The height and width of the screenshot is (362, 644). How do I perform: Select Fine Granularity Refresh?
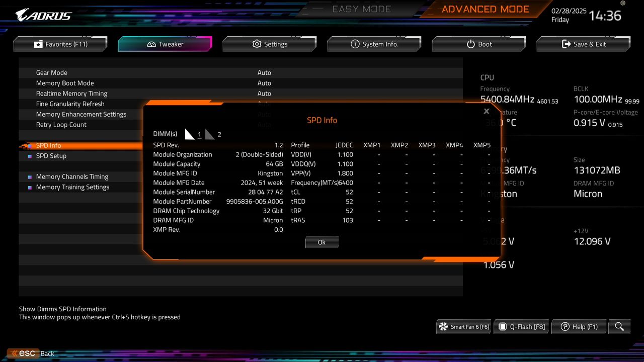click(x=70, y=104)
